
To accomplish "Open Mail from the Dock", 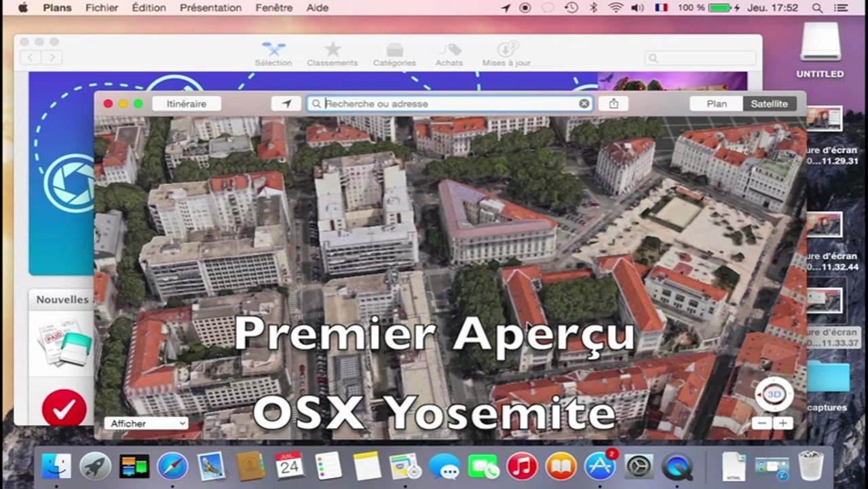I will 211,466.
